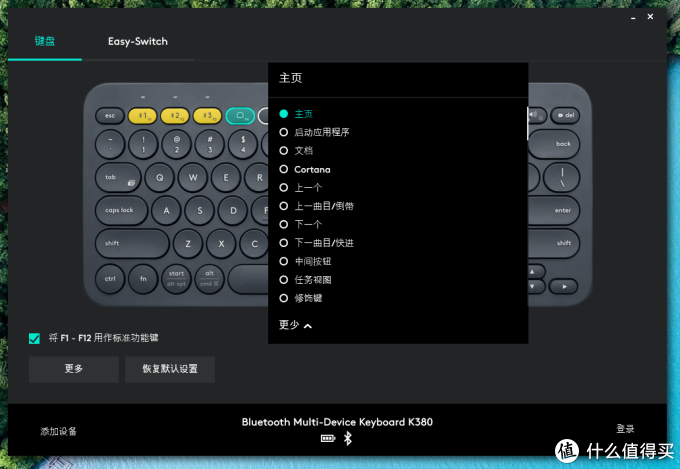680x469 pixels.
Task: Click 登录 link
Action: pos(625,429)
